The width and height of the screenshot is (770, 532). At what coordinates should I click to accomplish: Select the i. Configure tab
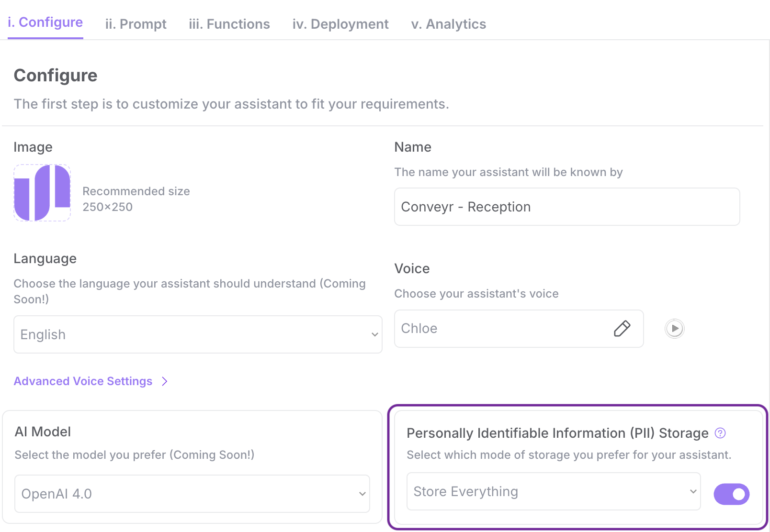pyautogui.click(x=45, y=22)
